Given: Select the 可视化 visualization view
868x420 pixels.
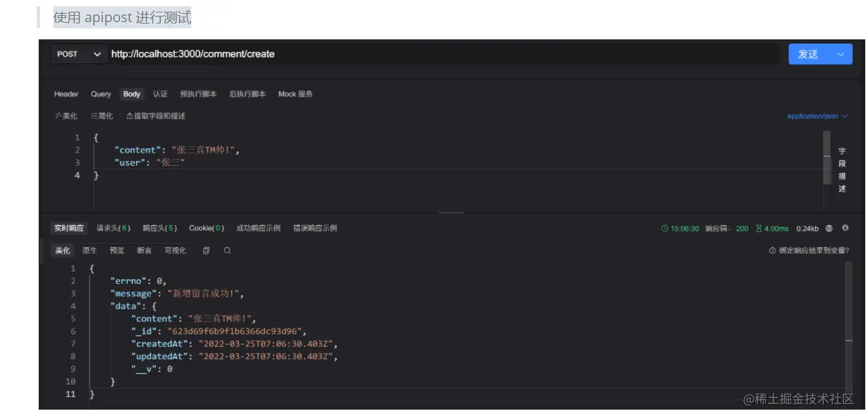Looking at the screenshot, I should coord(175,251).
